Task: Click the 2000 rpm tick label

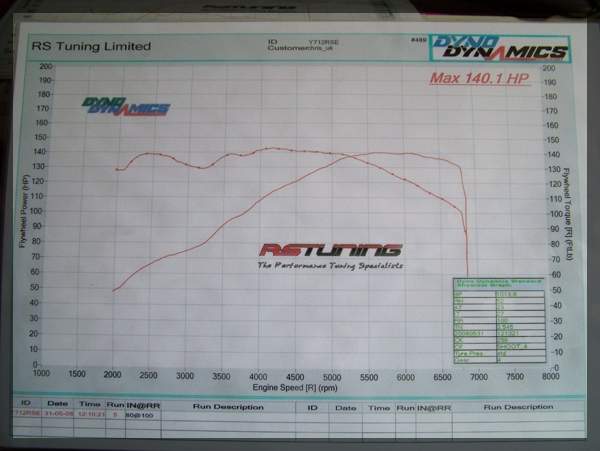Action: (112, 374)
